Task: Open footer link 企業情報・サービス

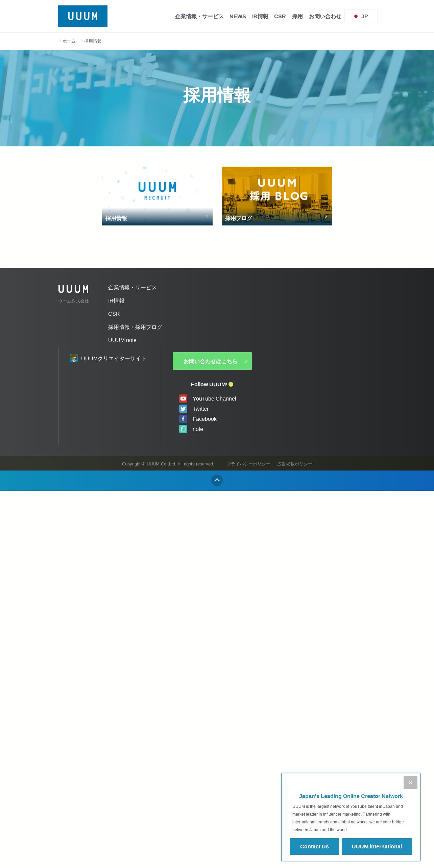Action: [132, 288]
